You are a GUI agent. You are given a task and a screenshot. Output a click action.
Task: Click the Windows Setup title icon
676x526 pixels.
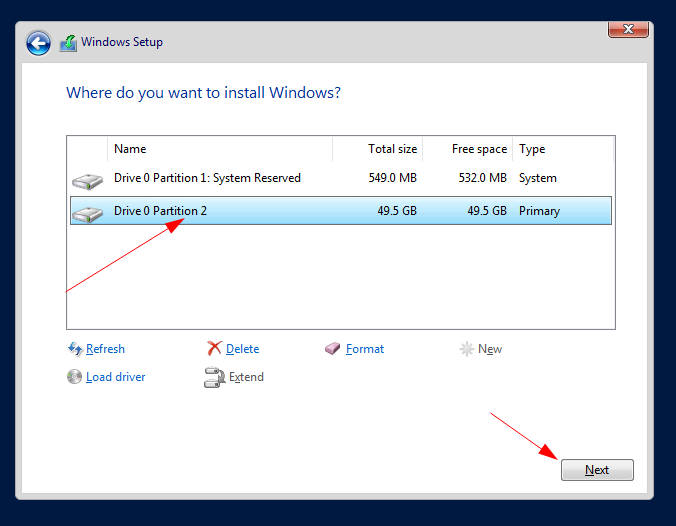pos(68,43)
